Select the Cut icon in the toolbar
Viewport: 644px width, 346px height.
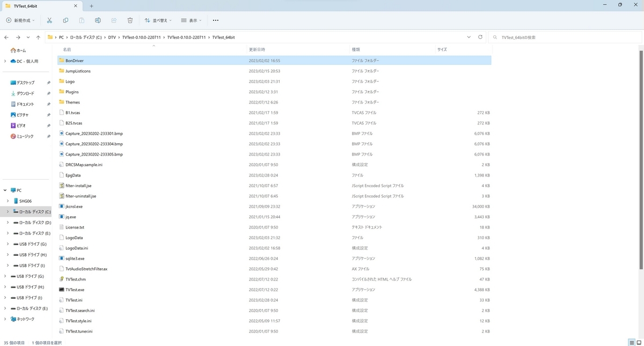(x=49, y=20)
